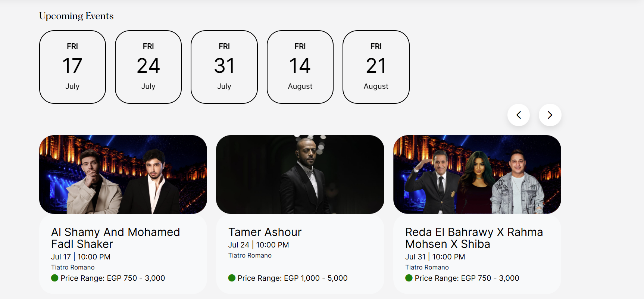Image resolution: width=644 pixels, height=299 pixels.
Task: Open the Tamer Ashour event image
Action: tap(300, 174)
